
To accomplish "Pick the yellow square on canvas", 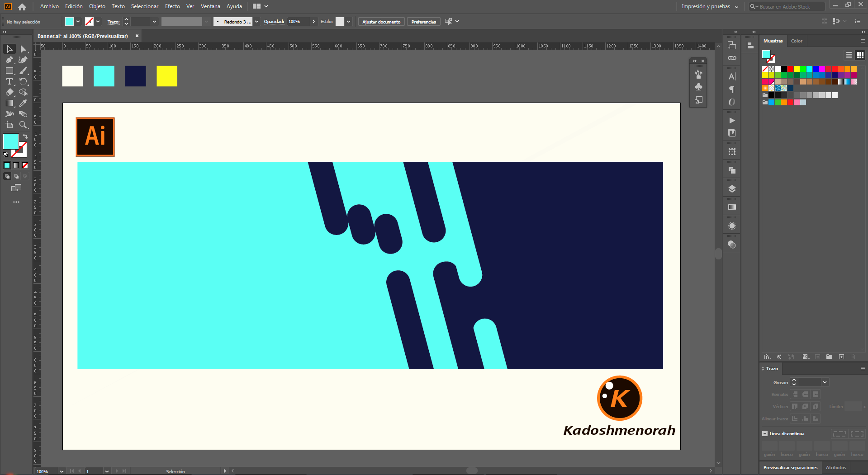I will point(167,76).
